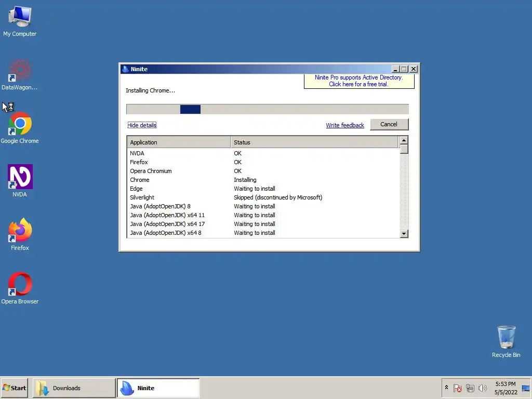
Task: Click the Ninite Pro free trial banner
Action: 359,81
